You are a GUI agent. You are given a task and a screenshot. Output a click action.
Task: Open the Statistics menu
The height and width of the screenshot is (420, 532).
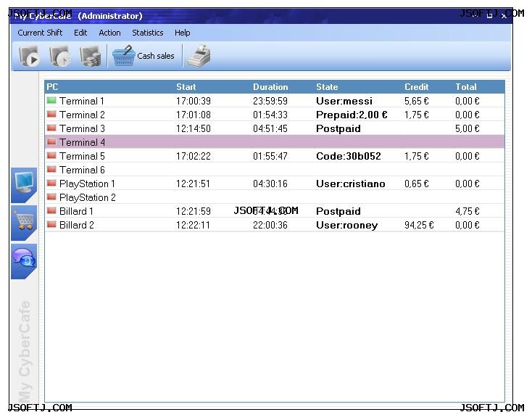148,33
